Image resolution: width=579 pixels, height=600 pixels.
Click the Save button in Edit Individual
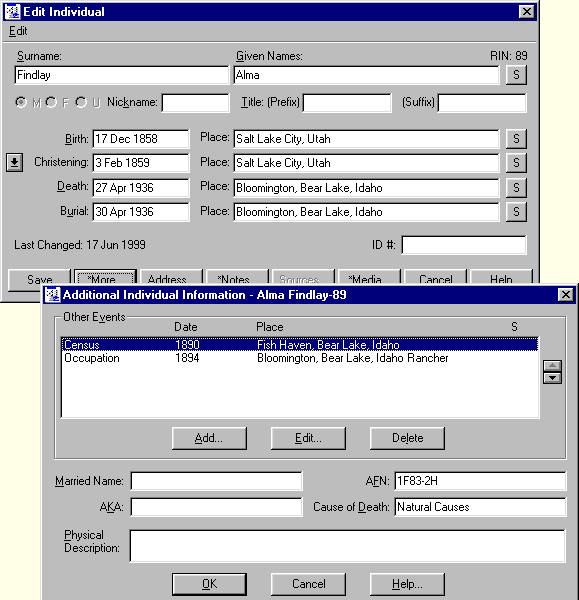[x=39, y=280]
